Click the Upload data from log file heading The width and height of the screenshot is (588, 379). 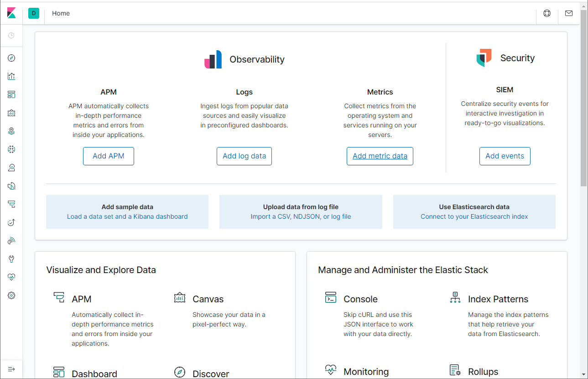coord(301,207)
